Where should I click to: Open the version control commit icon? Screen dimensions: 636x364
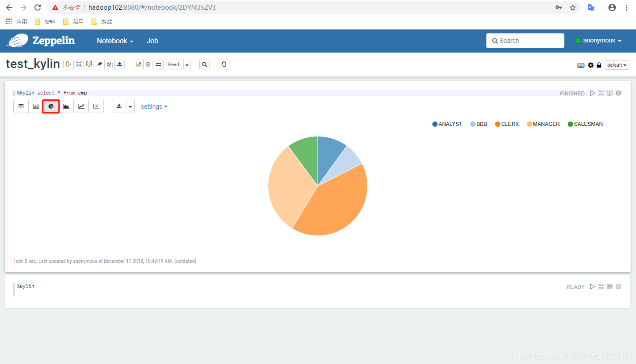tap(139, 64)
